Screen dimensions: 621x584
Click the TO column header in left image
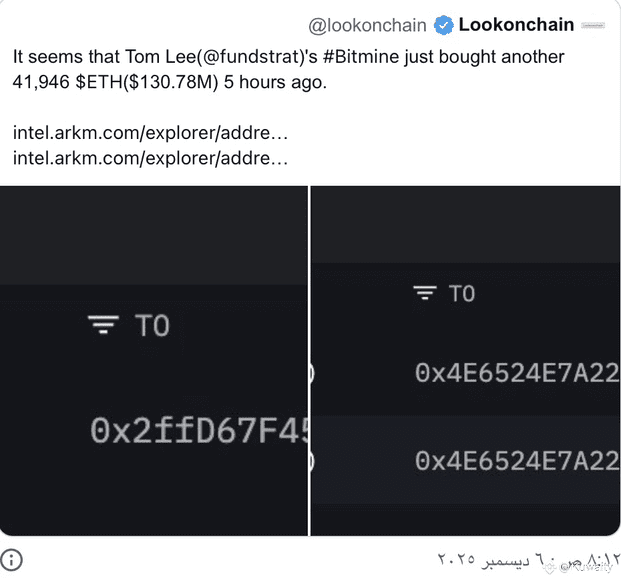click(152, 326)
